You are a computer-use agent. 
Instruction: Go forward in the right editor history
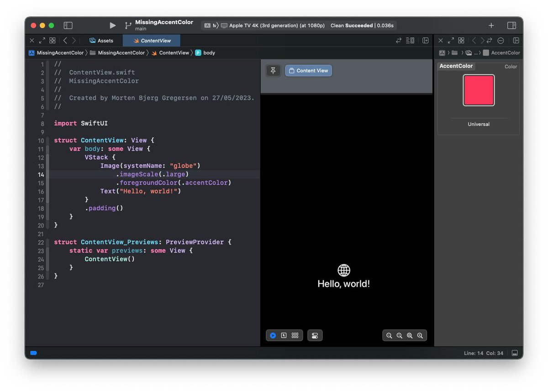tap(482, 41)
